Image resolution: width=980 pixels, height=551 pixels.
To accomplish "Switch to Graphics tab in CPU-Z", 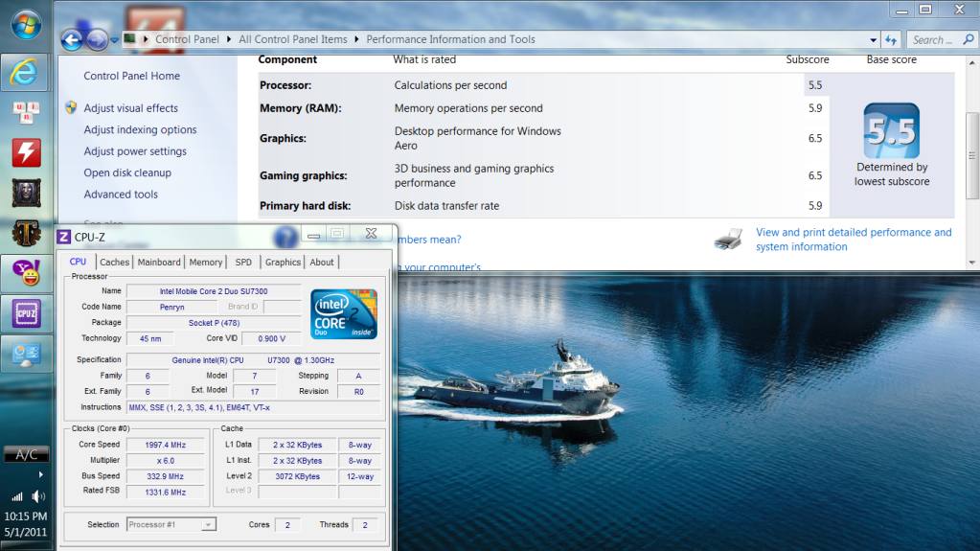I will (x=283, y=262).
